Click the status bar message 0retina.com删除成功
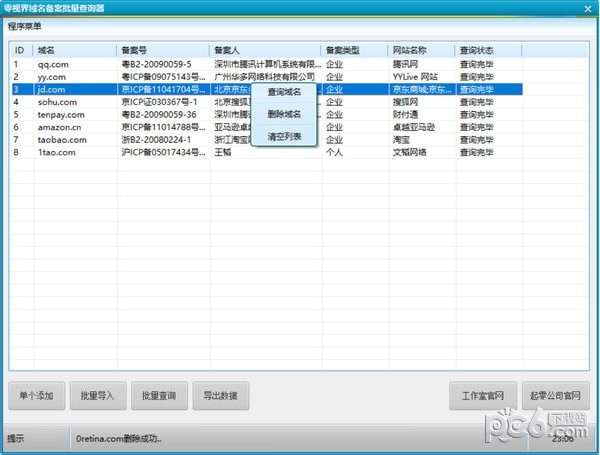Viewport: 600px width, 455px height. coord(119,439)
